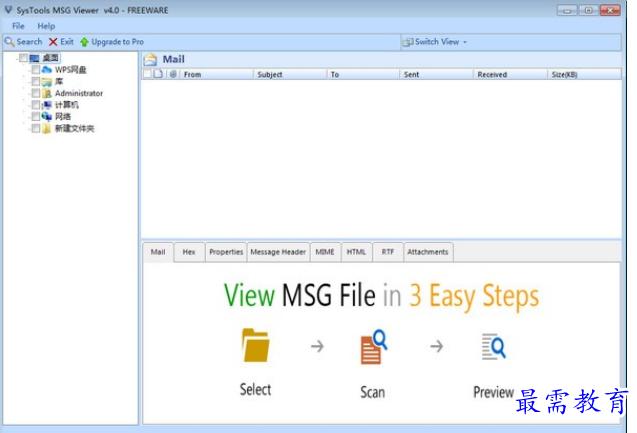Open the Switch View dropdown arrow
637x433 pixels.
tap(465, 42)
